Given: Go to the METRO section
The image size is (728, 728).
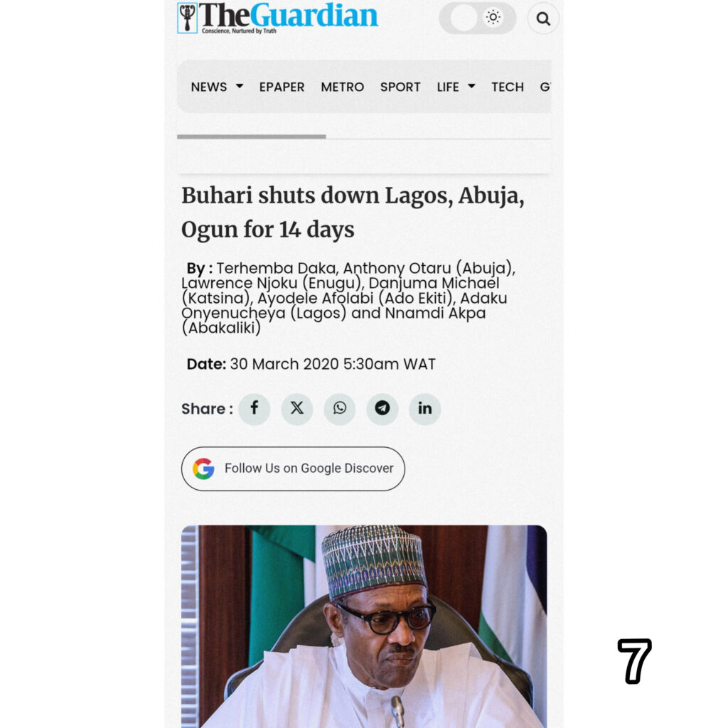Looking at the screenshot, I should point(342,87).
